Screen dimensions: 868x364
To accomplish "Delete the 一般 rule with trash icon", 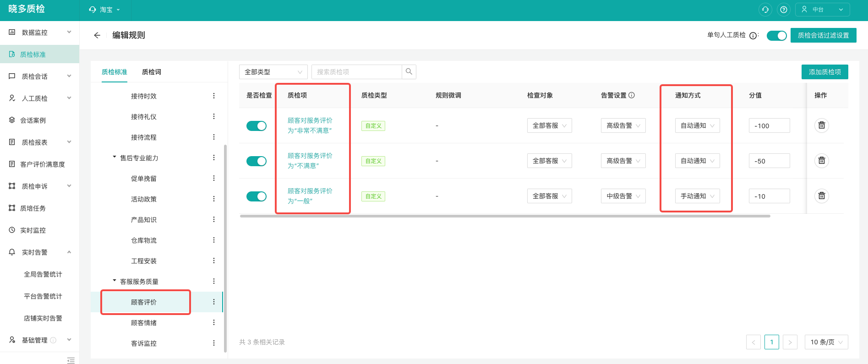I will (822, 196).
